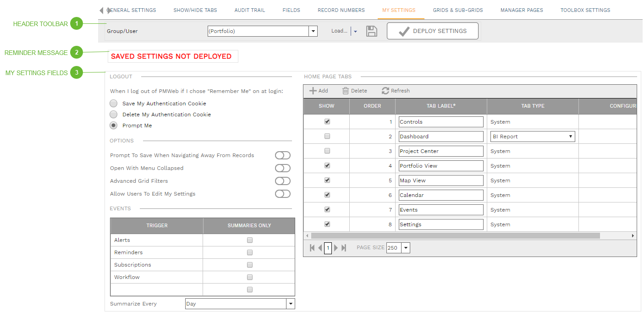Click the Deploy Settings button
This screenshot has height=317, width=644.
click(432, 31)
